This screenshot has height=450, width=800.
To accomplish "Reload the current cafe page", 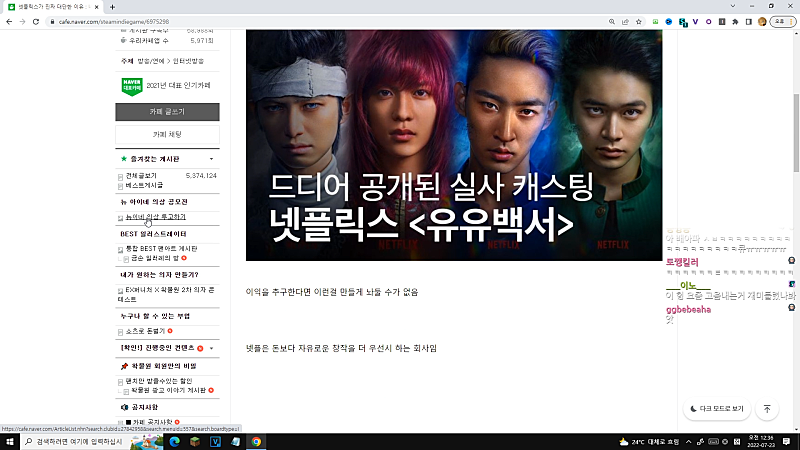I will [x=36, y=22].
